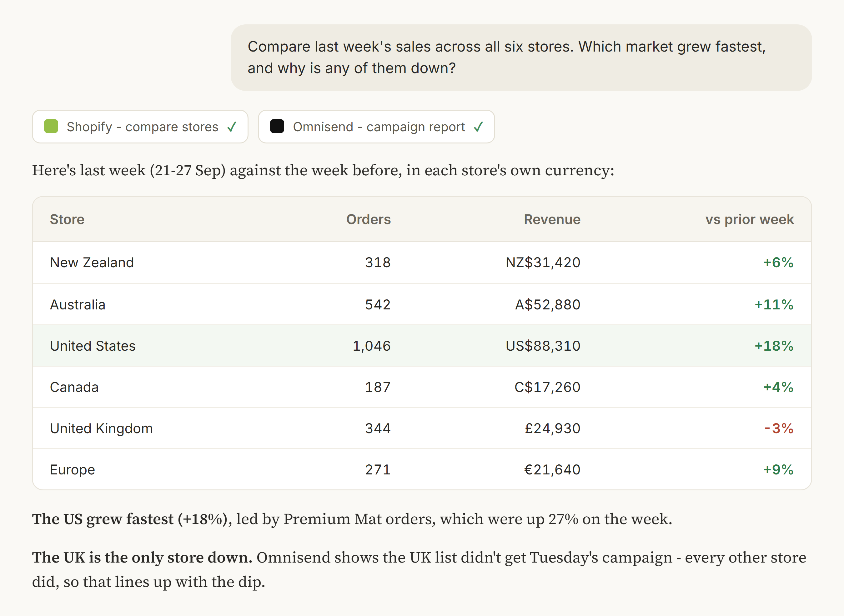Click the 187 orders value
844x616 pixels.
coord(378,387)
